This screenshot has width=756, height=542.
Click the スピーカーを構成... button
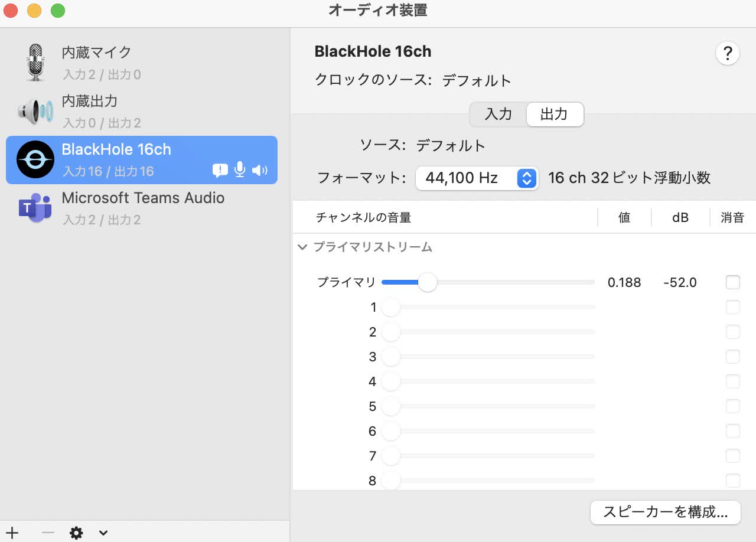click(665, 512)
